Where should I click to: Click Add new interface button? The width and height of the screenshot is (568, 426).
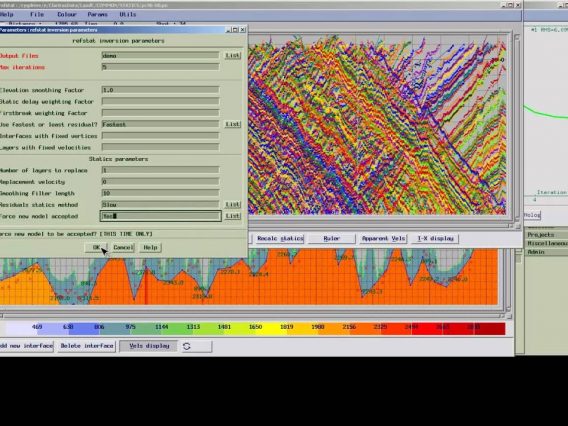click(26, 346)
